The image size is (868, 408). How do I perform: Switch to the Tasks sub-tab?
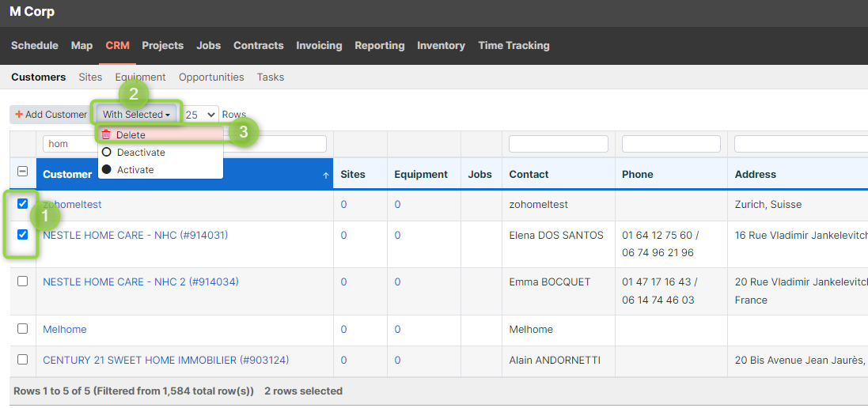click(x=271, y=77)
